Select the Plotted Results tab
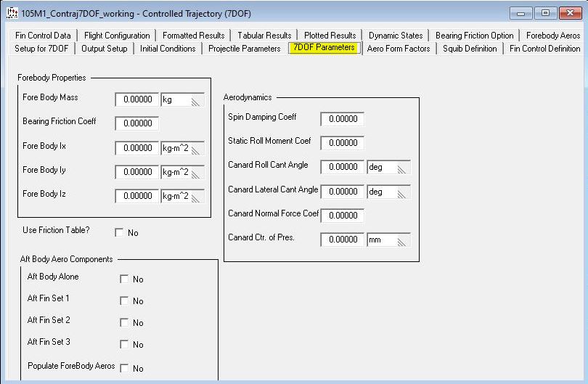588x384 pixels. coord(330,35)
